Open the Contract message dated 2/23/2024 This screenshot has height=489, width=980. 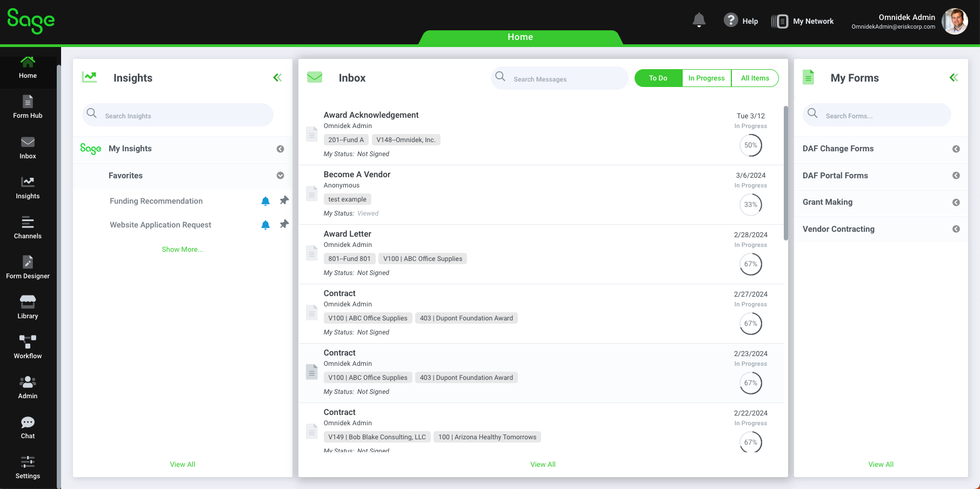(541, 373)
